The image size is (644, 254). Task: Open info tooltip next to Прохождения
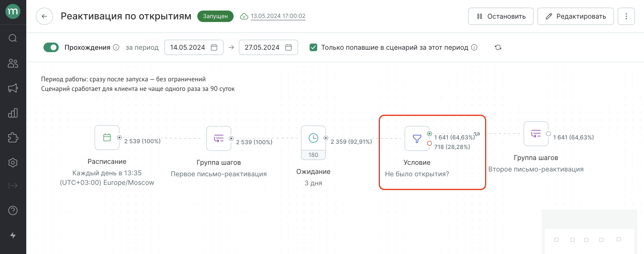(116, 47)
